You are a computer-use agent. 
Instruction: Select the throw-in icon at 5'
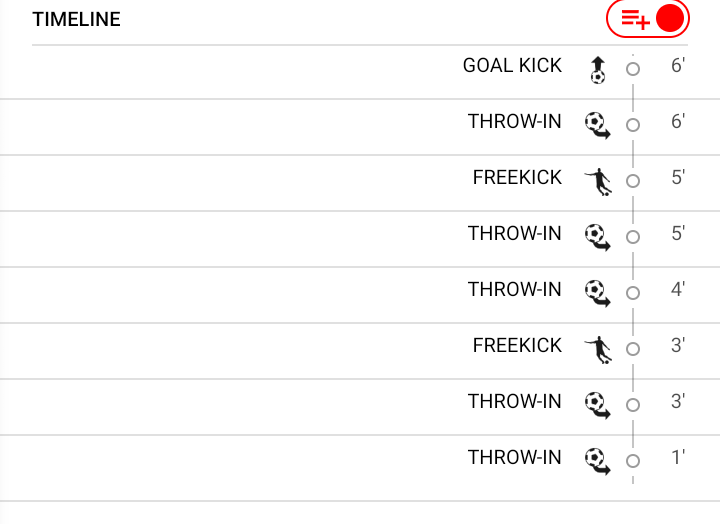pos(597,236)
